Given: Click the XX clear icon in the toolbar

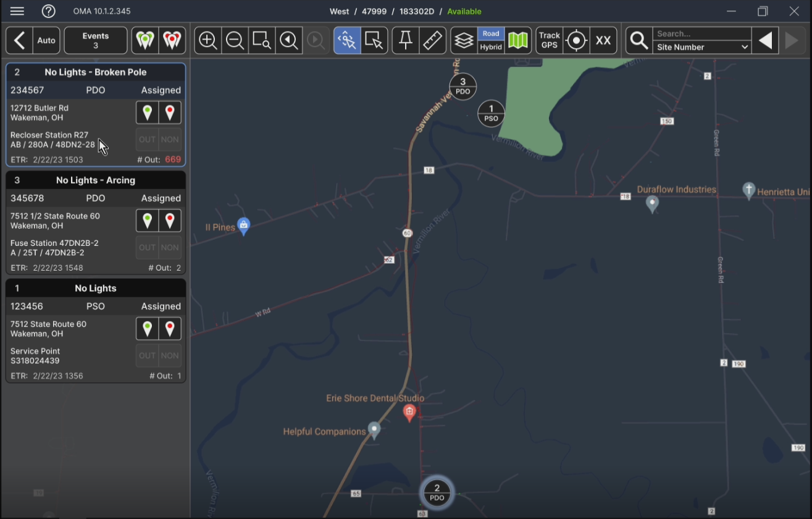Looking at the screenshot, I should tap(603, 40).
